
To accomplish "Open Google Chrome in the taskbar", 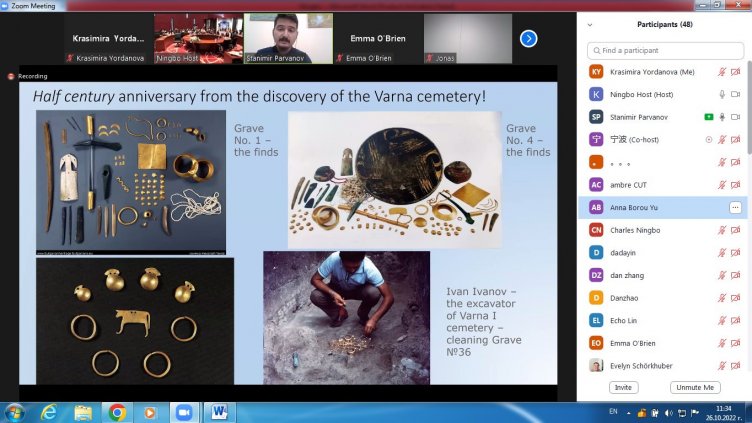I will (116, 412).
